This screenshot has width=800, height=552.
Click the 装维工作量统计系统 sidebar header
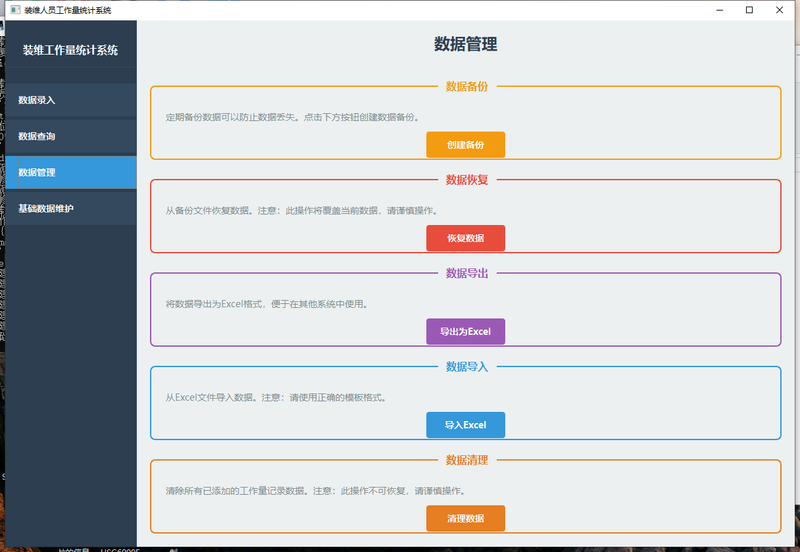[x=70, y=50]
